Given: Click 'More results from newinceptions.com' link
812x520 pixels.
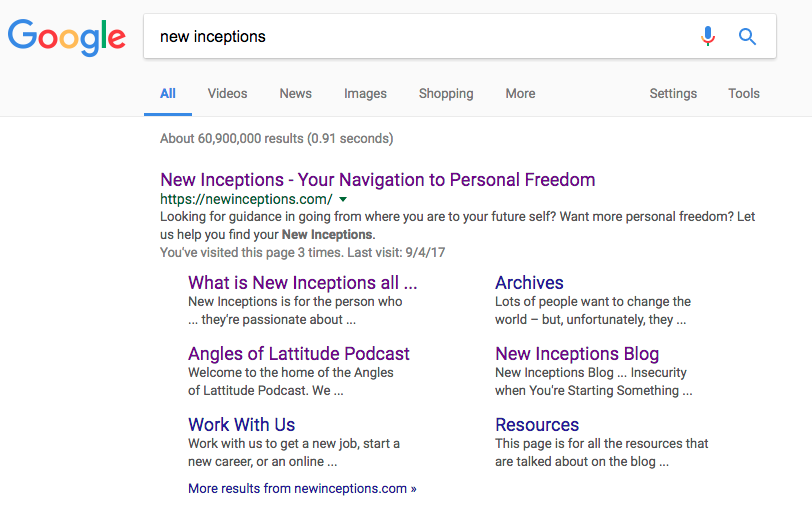Looking at the screenshot, I should pyautogui.click(x=302, y=489).
